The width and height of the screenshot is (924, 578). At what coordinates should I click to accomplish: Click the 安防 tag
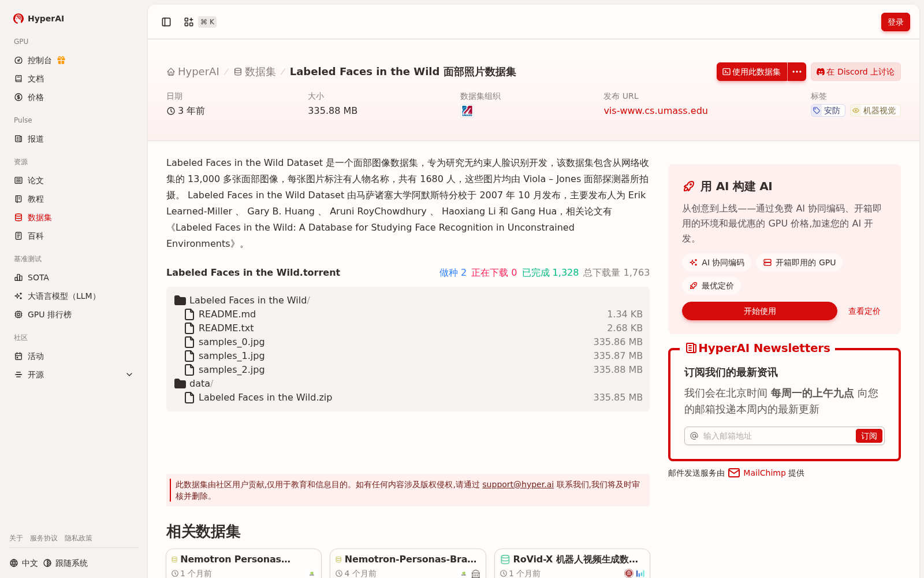(x=828, y=110)
